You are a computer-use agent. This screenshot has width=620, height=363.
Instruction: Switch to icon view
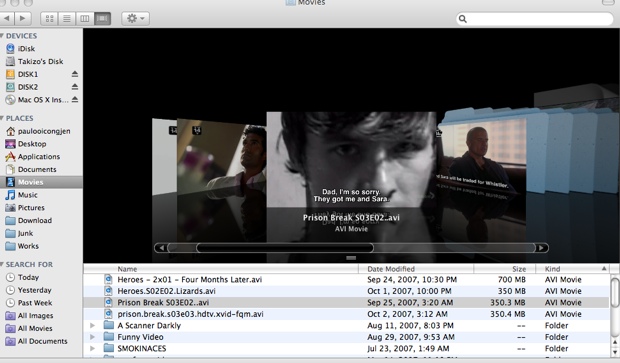tap(49, 19)
